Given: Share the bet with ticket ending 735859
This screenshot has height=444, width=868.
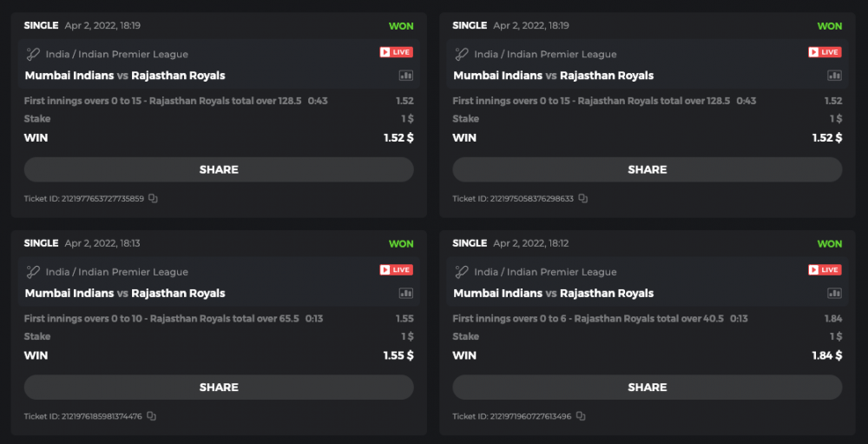Looking at the screenshot, I should (219, 169).
